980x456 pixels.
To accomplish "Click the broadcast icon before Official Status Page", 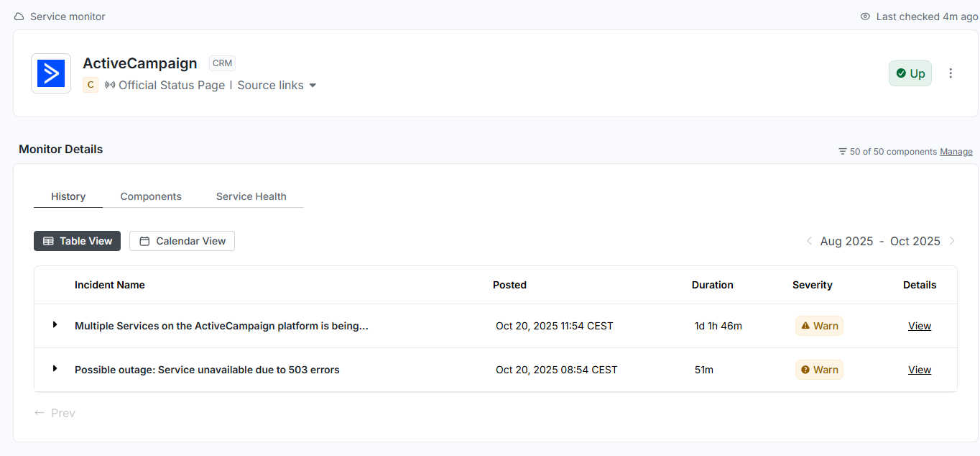I will coord(110,85).
